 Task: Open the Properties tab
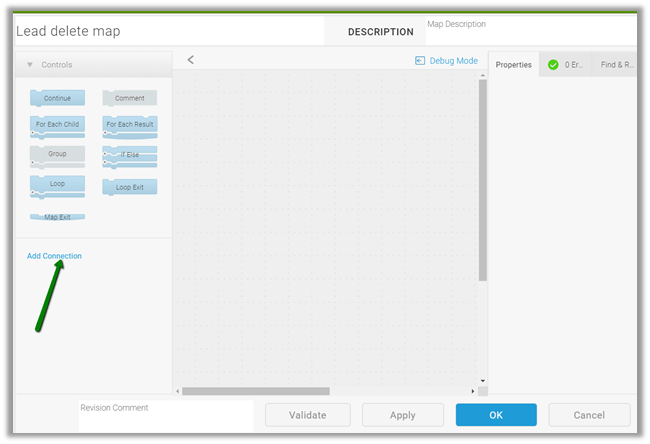click(x=514, y=65)
